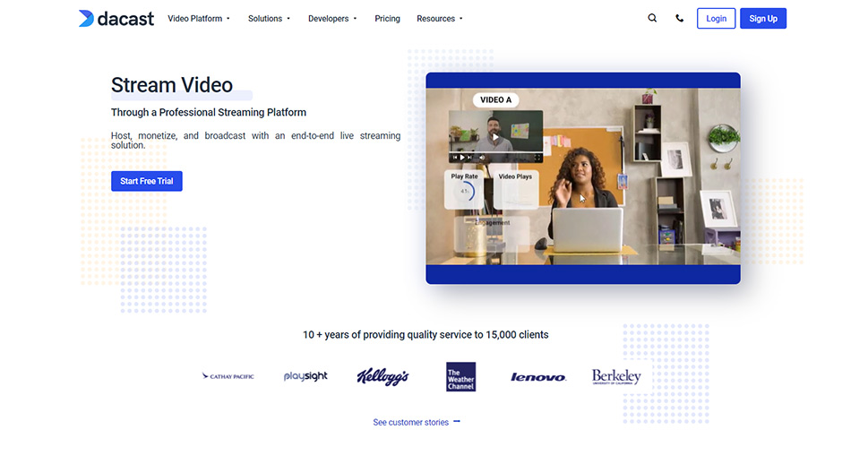Viewport: 868px width, 464px height.
Task: Expand the Developers dropdown menu
Action: point(332,18)
